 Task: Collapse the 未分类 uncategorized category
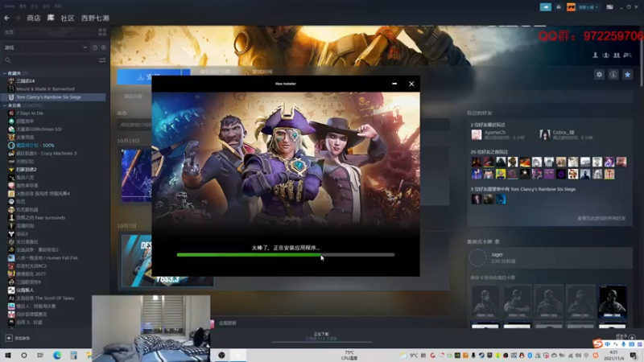point(5,105)
